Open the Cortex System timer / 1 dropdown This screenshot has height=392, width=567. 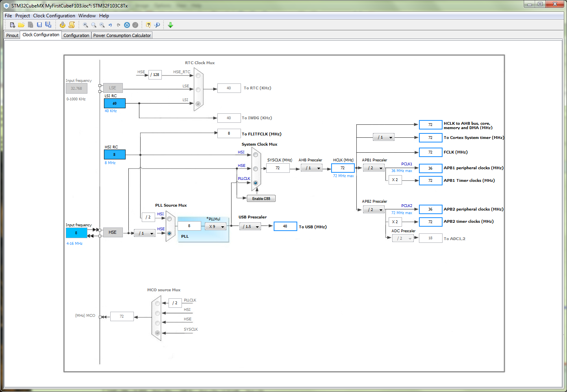pos(384,137)
